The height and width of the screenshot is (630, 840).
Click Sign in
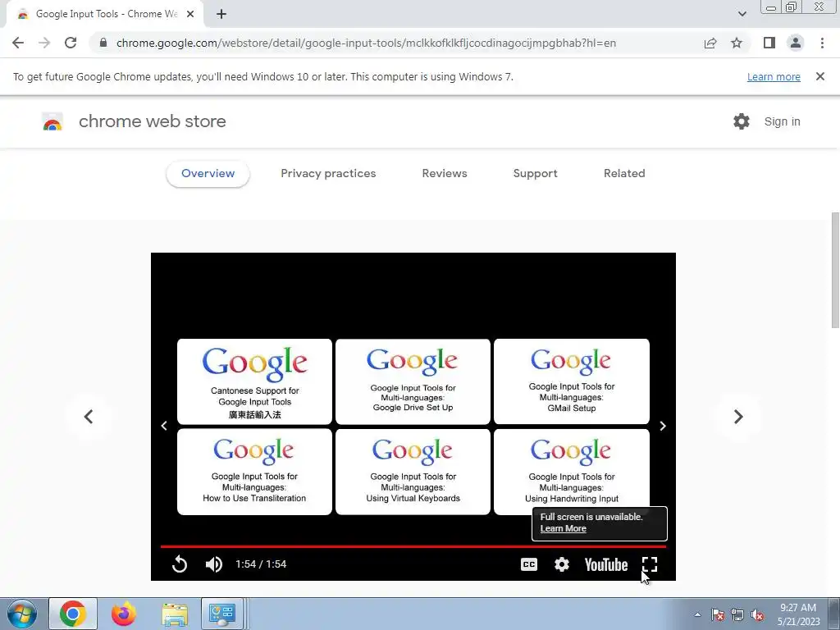(782, 121)
